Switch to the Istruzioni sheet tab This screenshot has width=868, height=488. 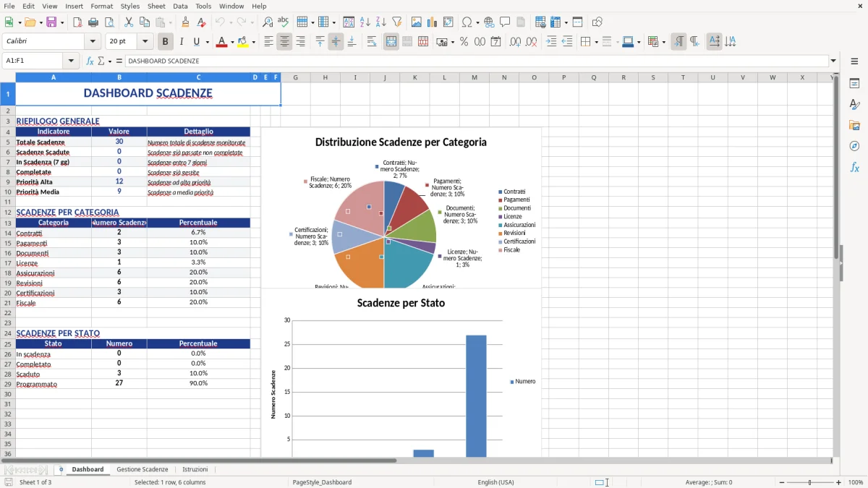coord(195,469)
